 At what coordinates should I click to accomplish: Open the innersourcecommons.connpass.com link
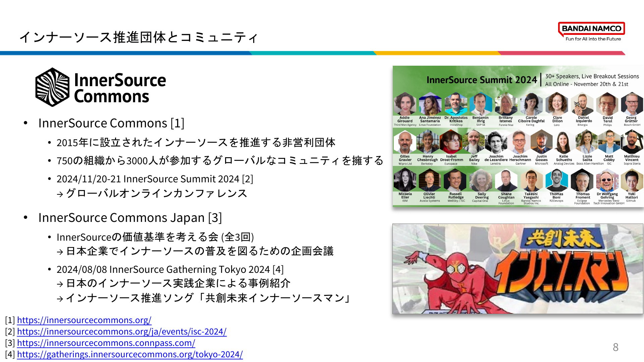point(106,343)
